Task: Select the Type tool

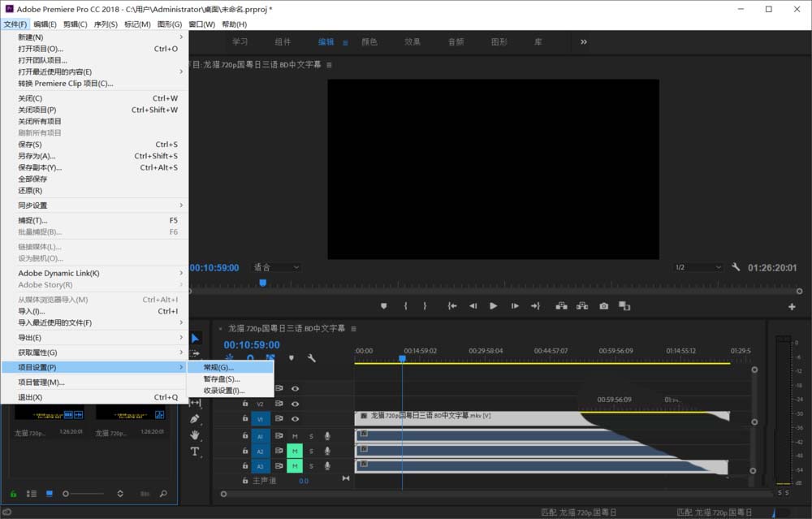Action: click(195, 452)
